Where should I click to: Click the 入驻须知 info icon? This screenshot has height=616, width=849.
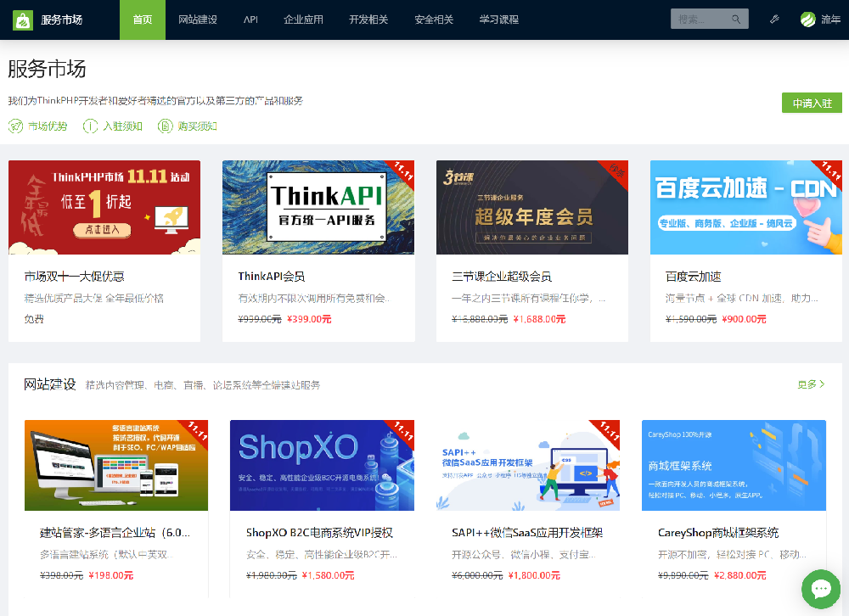(x=90, y=126)
